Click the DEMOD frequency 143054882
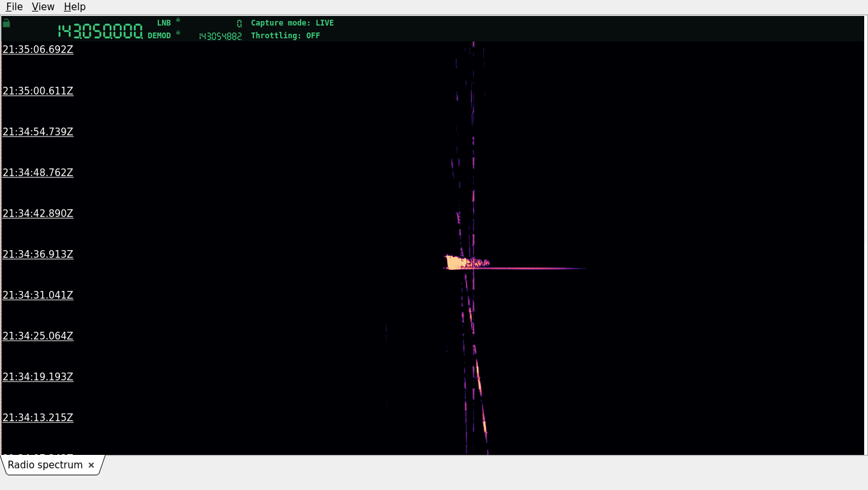868x490 pixels. click(220, 36)
